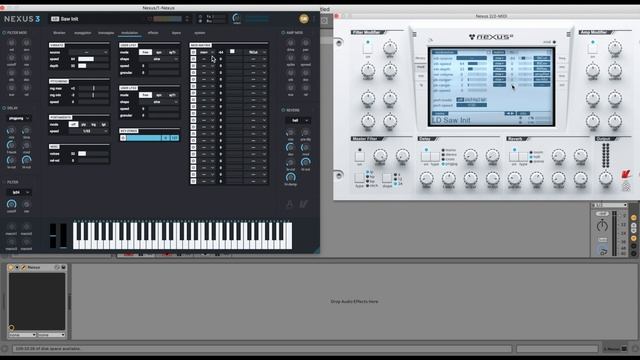
Task: Open the right hamburger menu in Nexus 2
Action: (569, 35)
